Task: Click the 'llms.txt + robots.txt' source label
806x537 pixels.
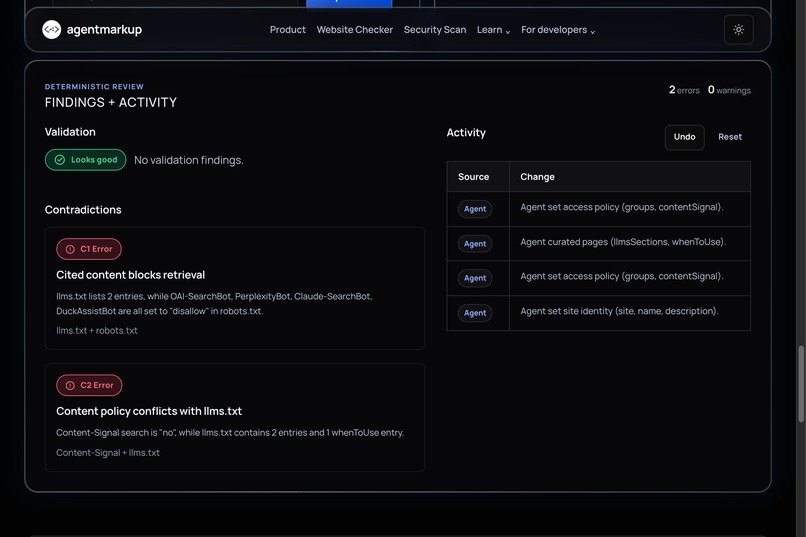Action: click(97, 331)
